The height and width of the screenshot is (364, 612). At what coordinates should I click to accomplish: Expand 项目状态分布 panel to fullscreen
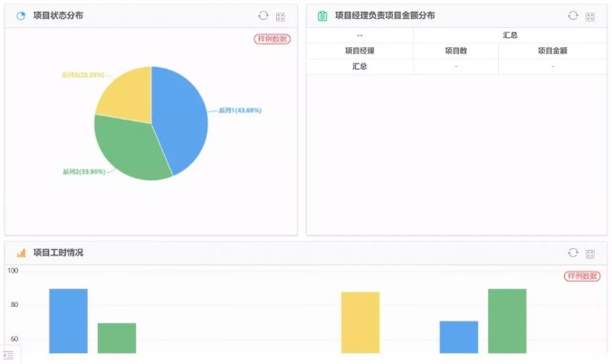click(x=281, y=16)
